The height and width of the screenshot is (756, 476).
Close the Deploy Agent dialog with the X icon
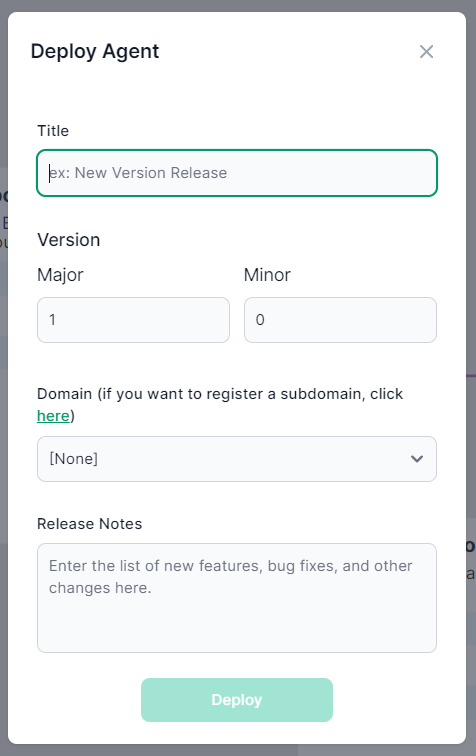426,52
